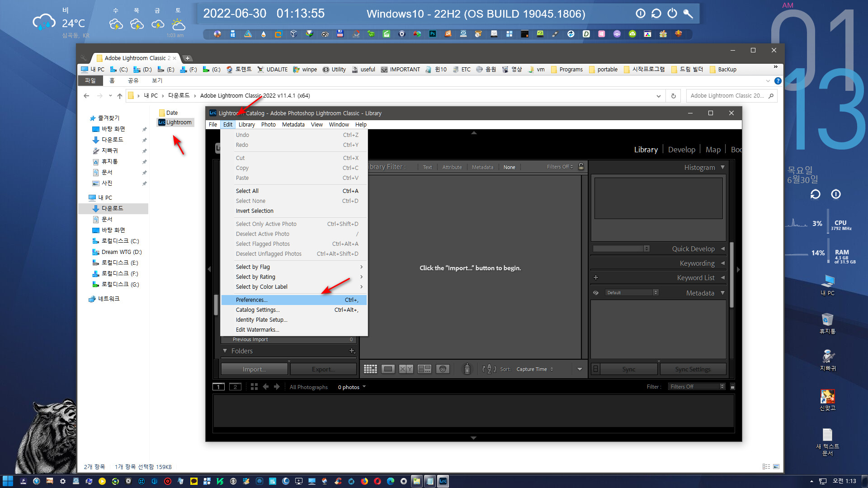Viewport: 868px width, 488px height.
Task: Select the Painter spray can tool
Action: coord(467,369)
